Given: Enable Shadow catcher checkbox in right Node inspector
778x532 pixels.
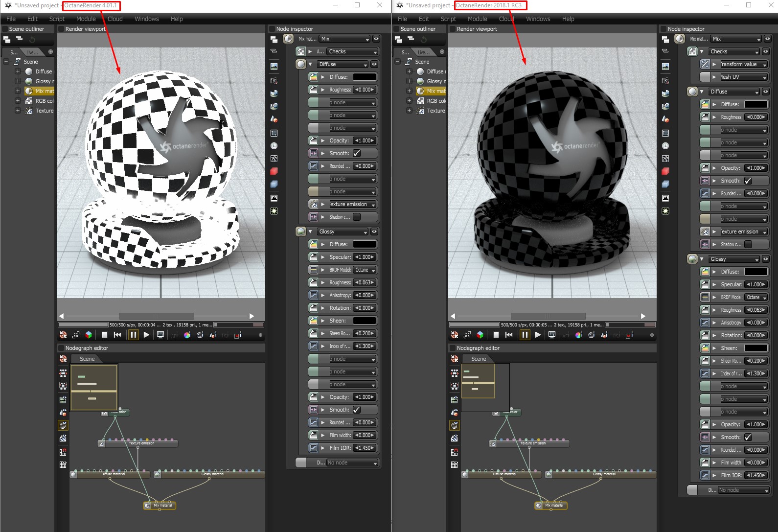Looking at the screenshot, I should tap(748, 244).
